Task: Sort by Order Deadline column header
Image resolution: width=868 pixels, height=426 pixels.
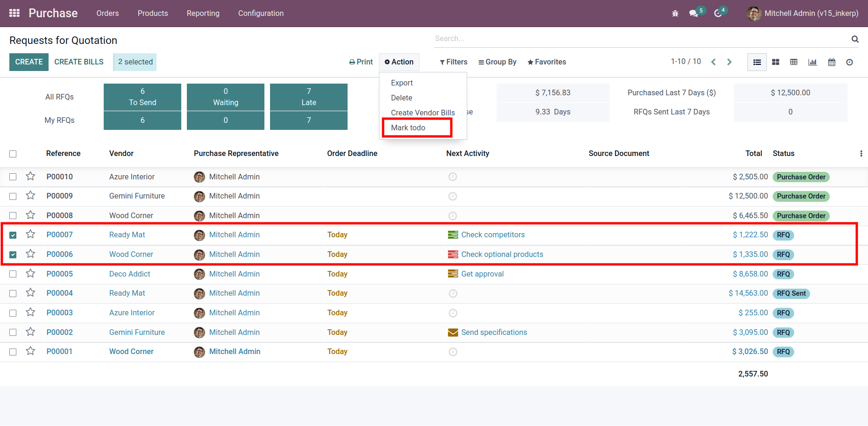Action: (x=352, y=154)
